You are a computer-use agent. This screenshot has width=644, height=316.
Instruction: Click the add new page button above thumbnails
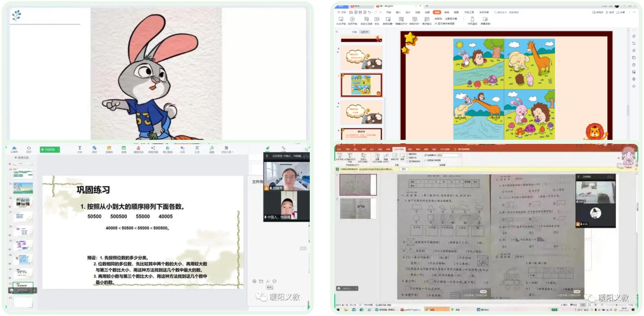click(x=22, y=157)
